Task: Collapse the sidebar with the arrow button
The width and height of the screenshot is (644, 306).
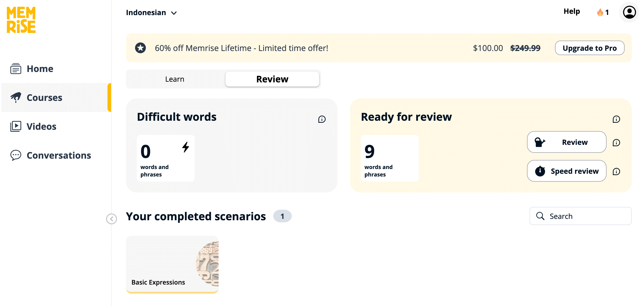Action: pyautogui.click(x=112, y=219)
